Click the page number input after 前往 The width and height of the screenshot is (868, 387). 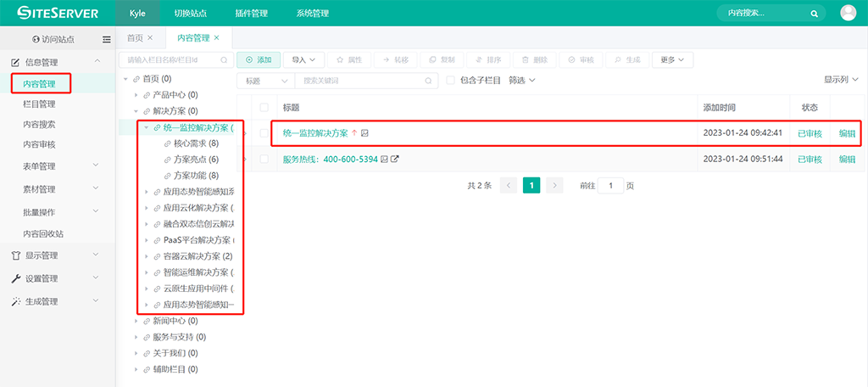[x=610, y=185]
